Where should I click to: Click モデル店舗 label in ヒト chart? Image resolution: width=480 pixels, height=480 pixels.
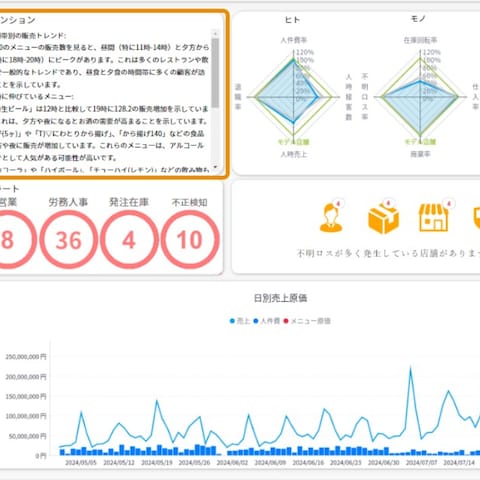pyautogui.click(x=293, y=142)
